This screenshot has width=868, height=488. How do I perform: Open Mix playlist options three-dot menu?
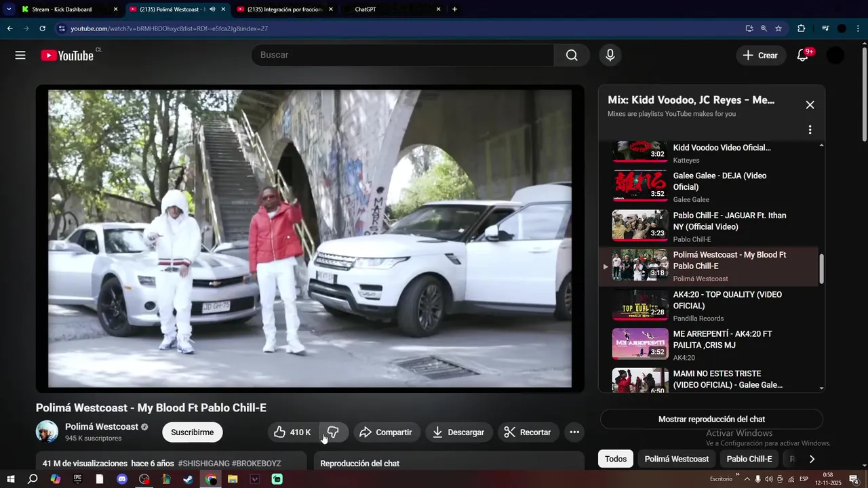coord(810,129)
